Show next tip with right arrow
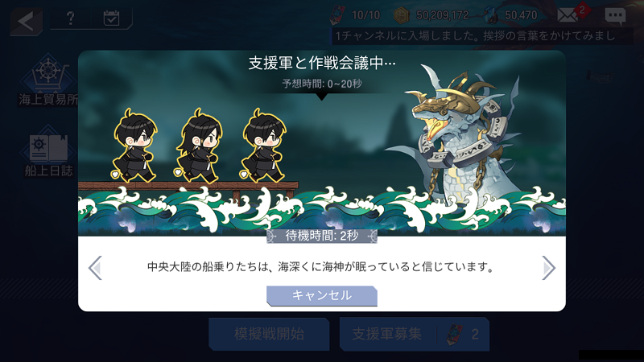 click(x=548, y=268)
